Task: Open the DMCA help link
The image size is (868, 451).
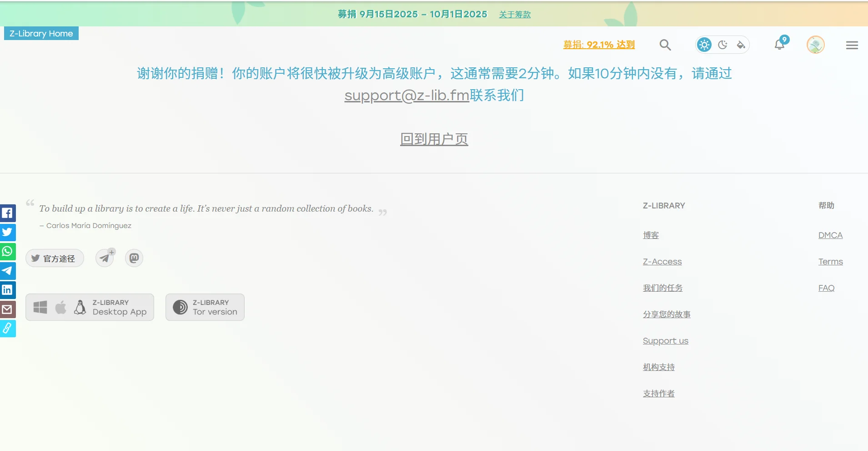Action: pos(830,235)
